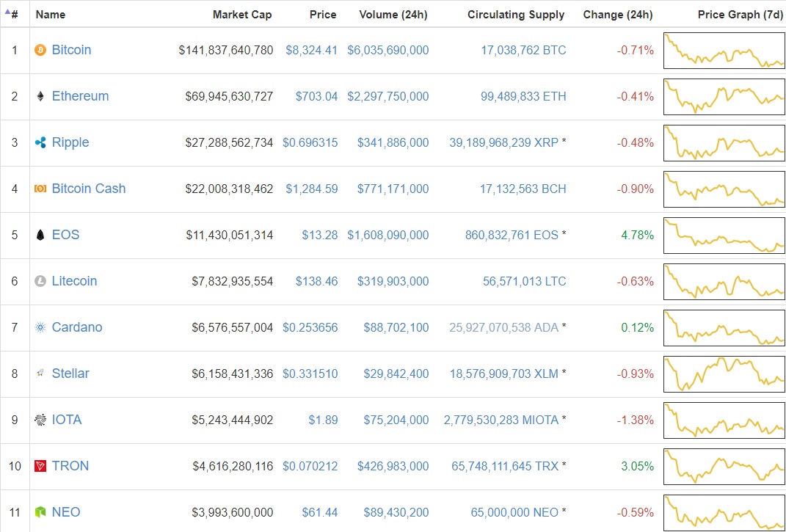
Task: Click EOS volume $1,608,090,000
Action: [388, 235]
